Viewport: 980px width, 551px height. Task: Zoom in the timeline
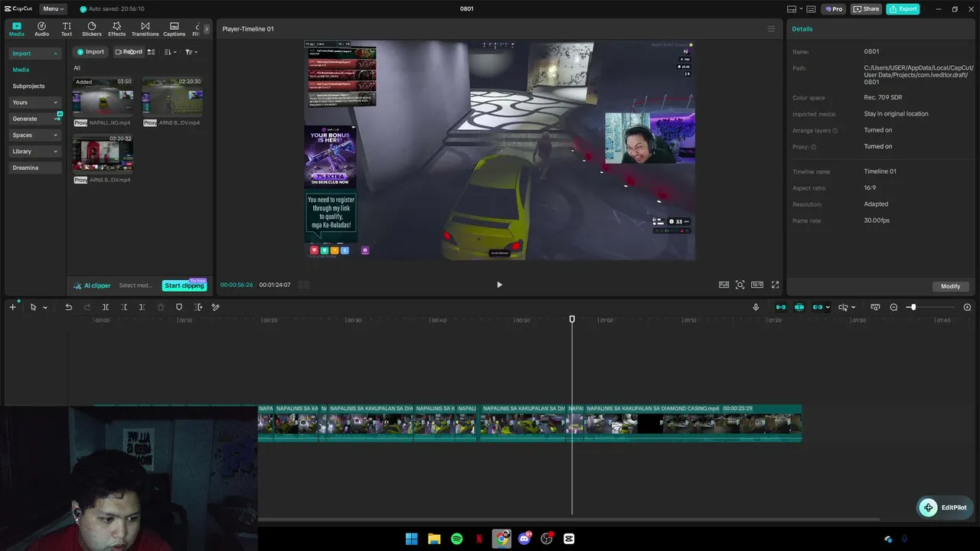point(967,307)
